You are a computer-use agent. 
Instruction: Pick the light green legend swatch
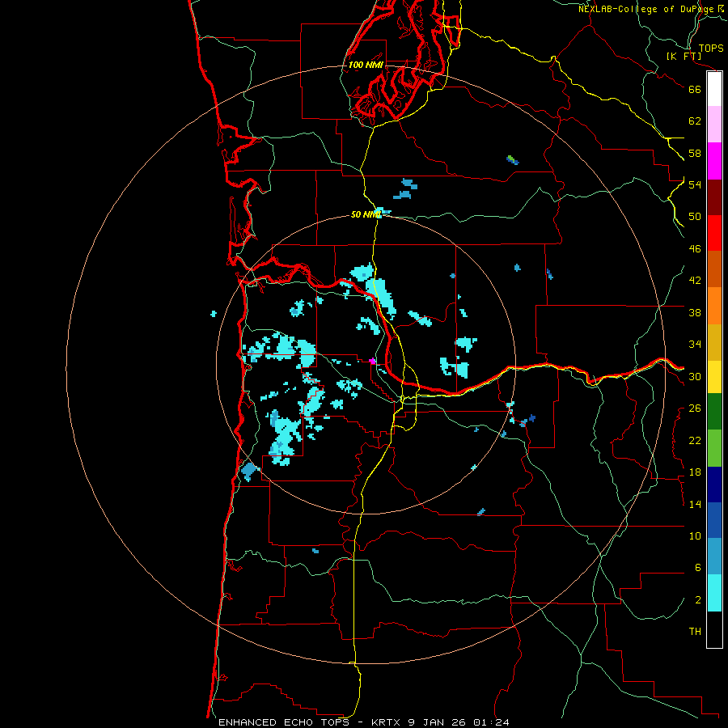pyautogui.click(x=714, y=448)
